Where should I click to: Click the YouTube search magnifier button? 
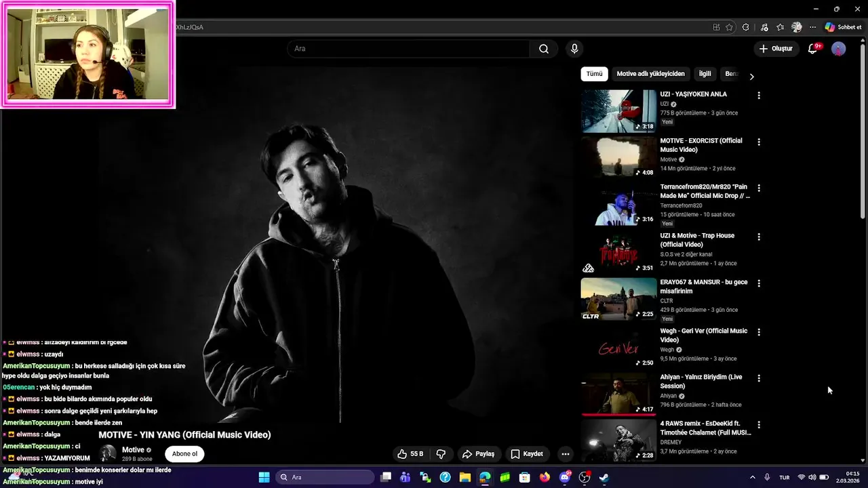544,49
